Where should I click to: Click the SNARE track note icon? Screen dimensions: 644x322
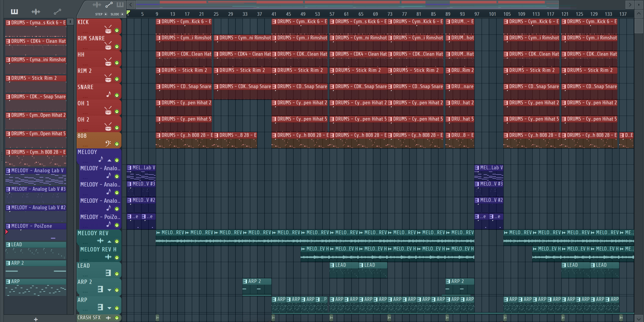(109, 94)
